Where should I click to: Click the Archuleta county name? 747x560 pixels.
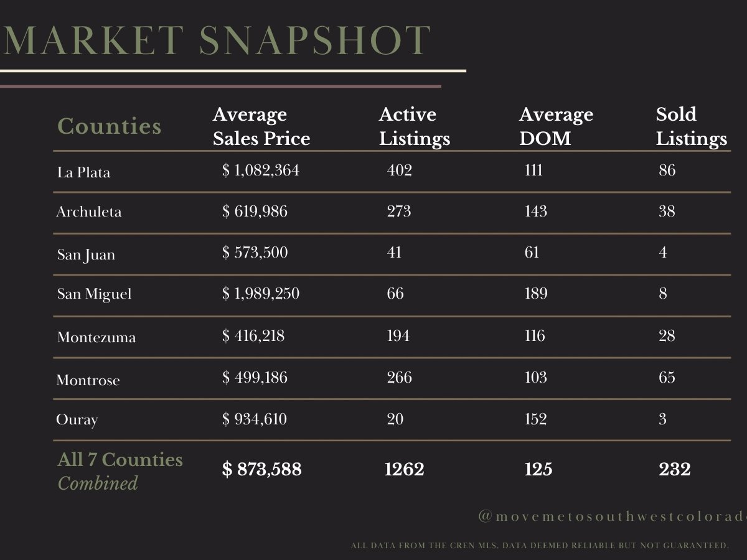pos(89,212)
